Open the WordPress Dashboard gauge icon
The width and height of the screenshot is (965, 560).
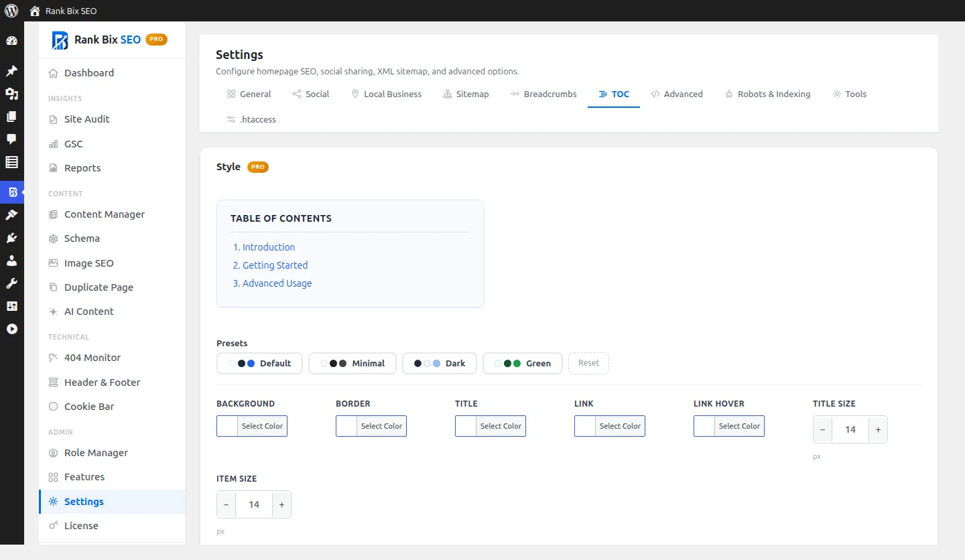(x=11, y=41)
